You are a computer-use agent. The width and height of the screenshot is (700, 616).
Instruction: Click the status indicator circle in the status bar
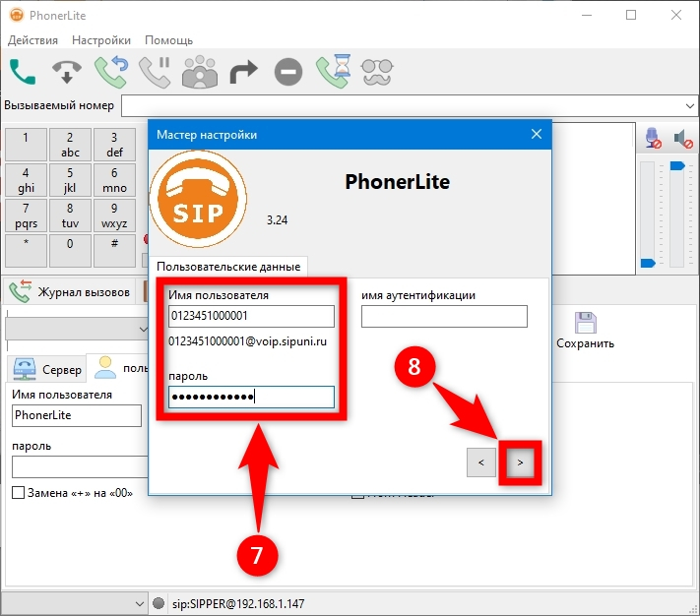click(159, 603)
